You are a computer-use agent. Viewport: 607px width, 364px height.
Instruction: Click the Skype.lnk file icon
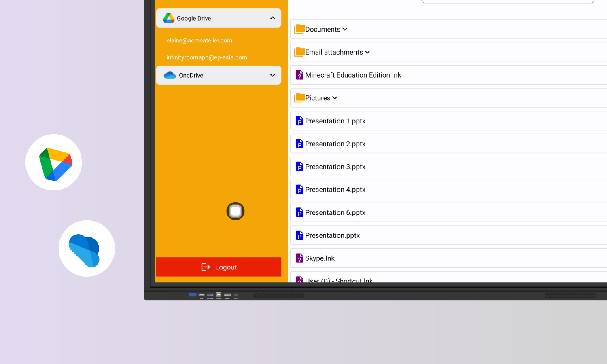pos(299,258)
